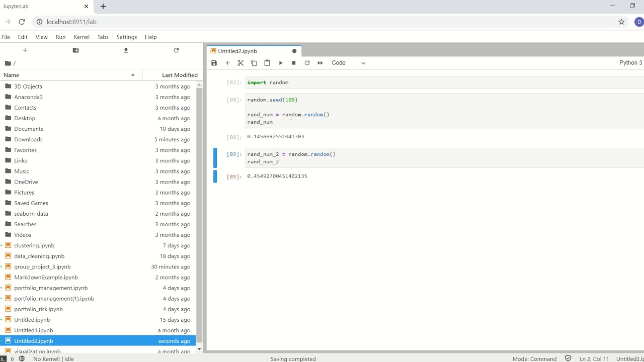Click No Kernel! | Idle status
644x362 pixels.
53,358
